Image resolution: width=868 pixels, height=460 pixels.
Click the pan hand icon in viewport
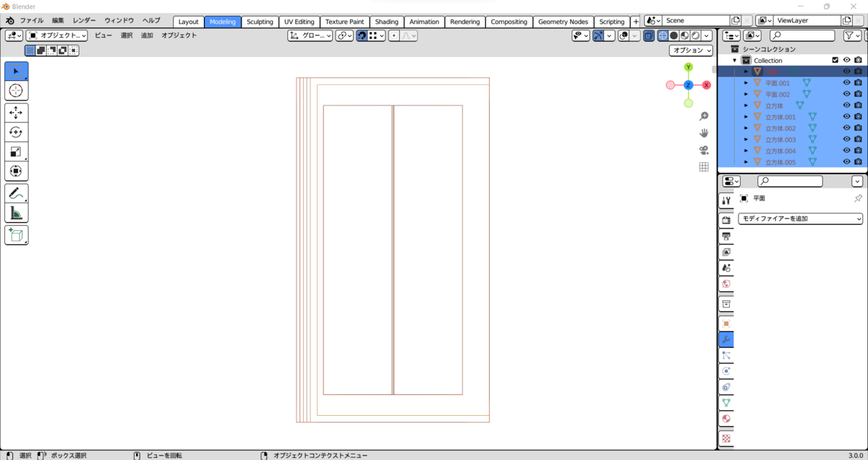point(703,133)
